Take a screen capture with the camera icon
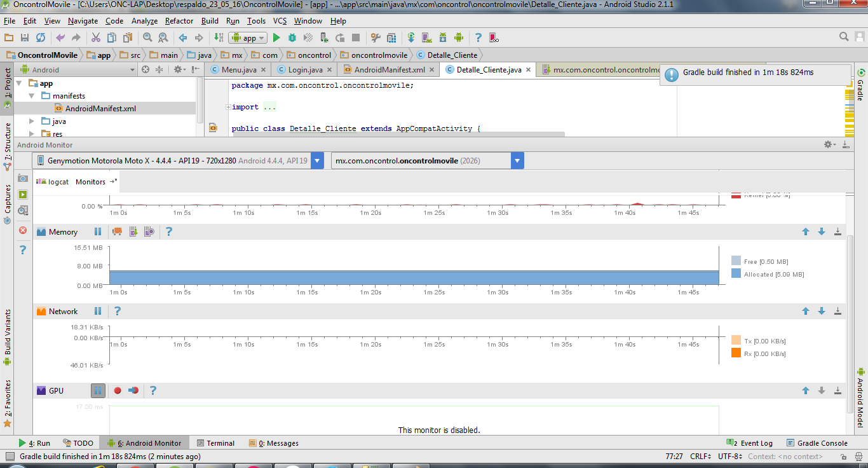 coord(23,178)
